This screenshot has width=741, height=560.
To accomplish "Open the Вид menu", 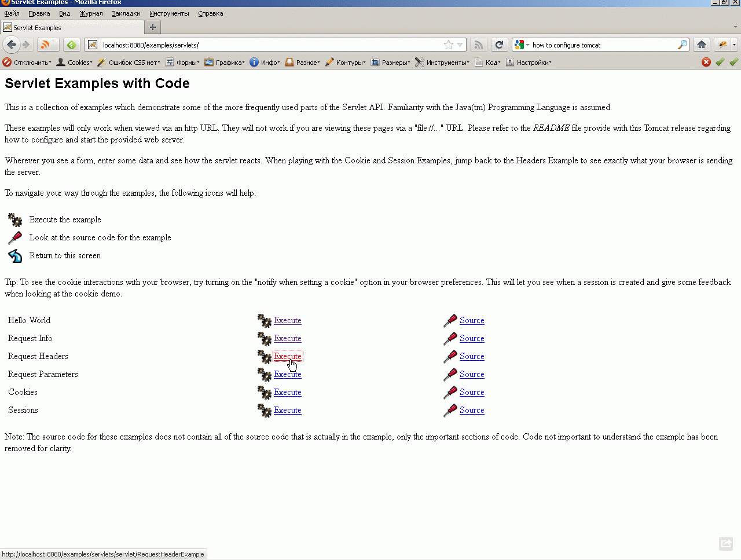I will pos(64,13).
